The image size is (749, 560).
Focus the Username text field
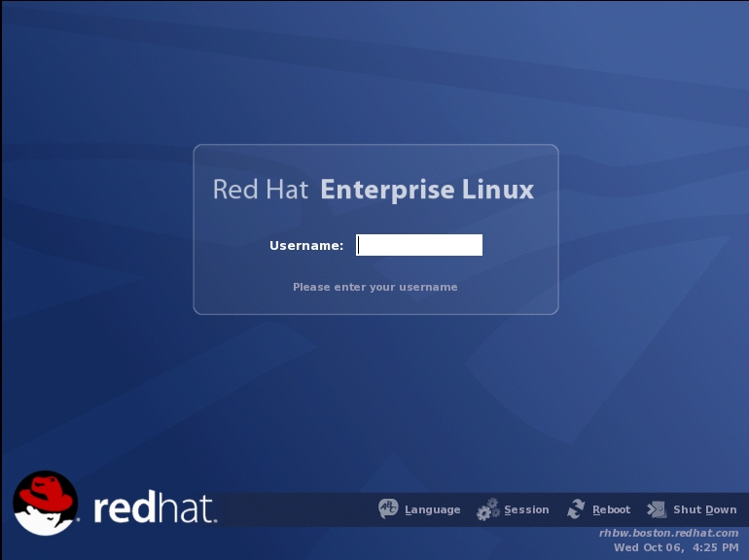pos(419,245)
